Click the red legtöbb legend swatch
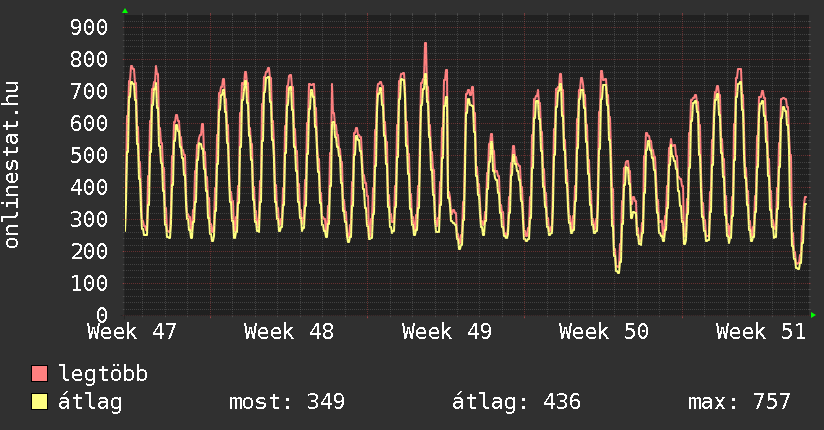824x430 pixels. (40, 374)
